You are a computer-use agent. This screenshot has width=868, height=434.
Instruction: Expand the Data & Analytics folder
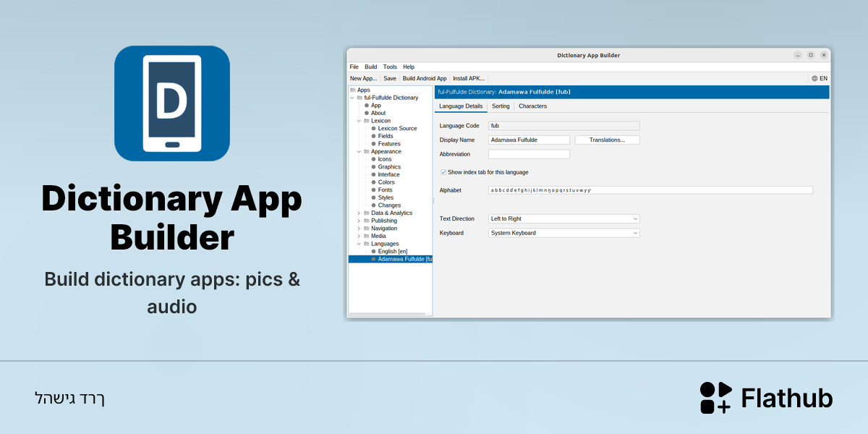point(359,213)
